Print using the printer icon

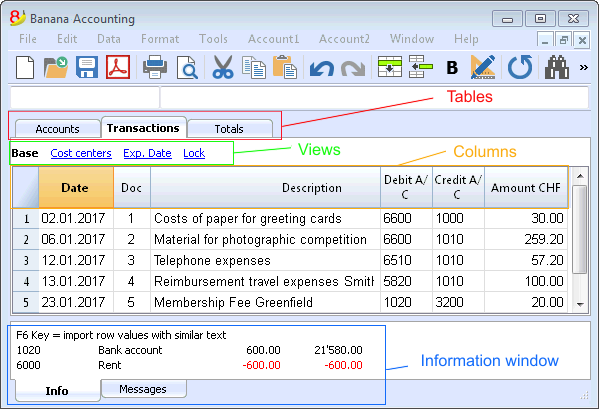pos(155,68)
